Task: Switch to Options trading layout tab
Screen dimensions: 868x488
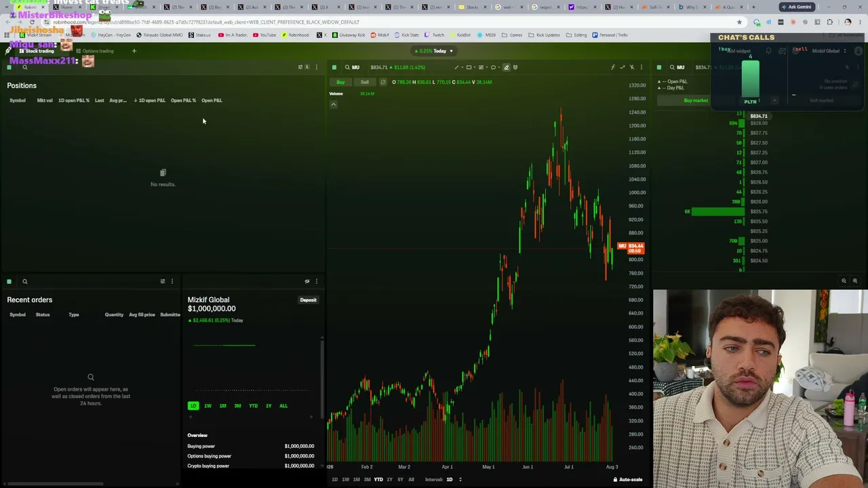Action: click(95, 51)
